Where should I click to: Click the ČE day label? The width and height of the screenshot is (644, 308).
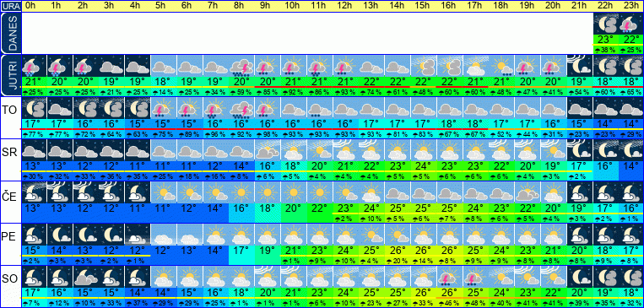click(10, 197)
